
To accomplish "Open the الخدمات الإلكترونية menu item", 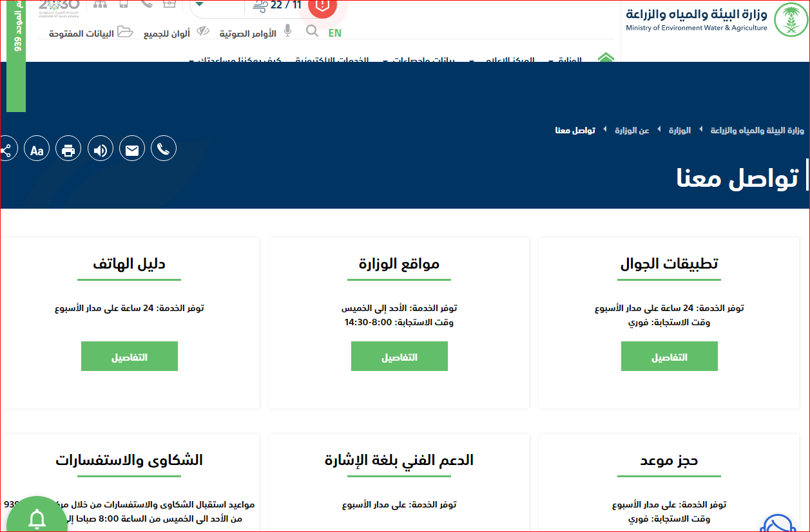I will (x=332, y=61).
